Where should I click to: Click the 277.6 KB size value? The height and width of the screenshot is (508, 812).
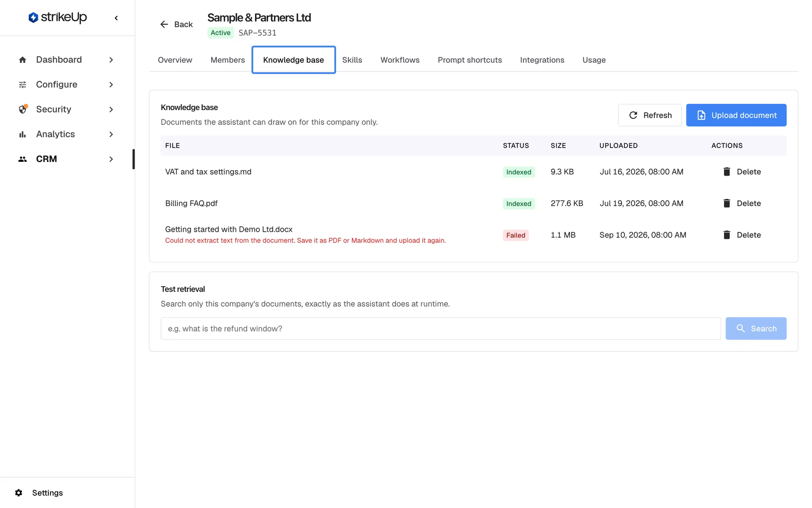(x=567, y=203)
